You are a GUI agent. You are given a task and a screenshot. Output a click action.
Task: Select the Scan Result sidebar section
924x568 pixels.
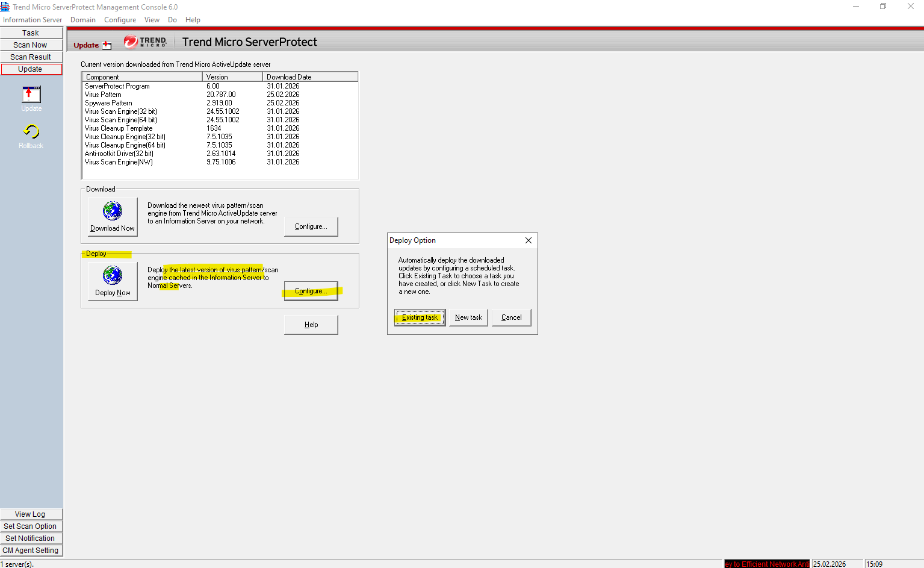(31, 57)
